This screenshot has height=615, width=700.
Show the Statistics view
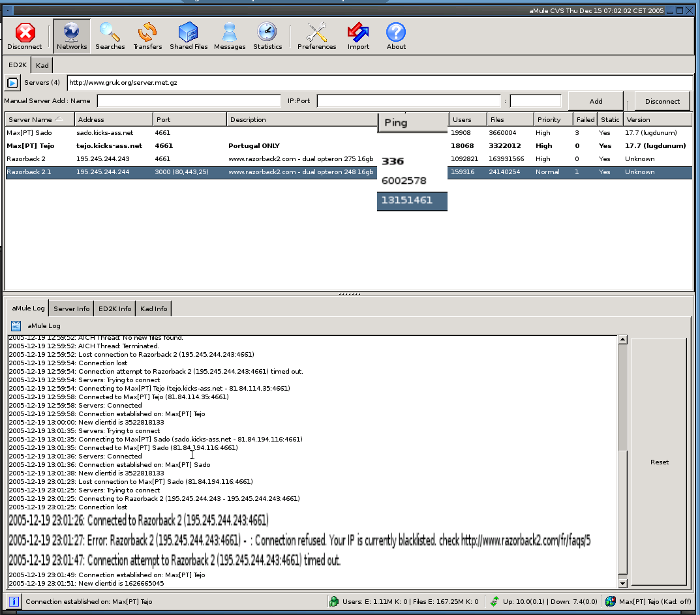tap(267, 36)
